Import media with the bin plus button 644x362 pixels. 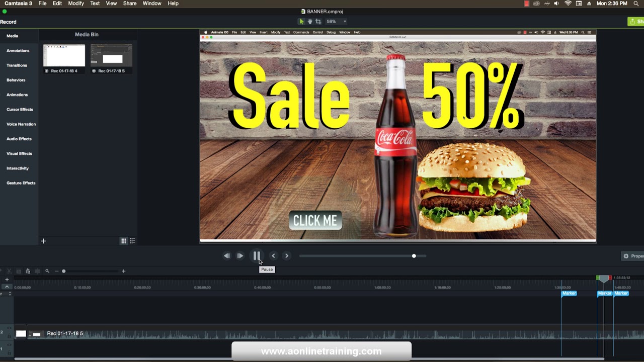43,241
